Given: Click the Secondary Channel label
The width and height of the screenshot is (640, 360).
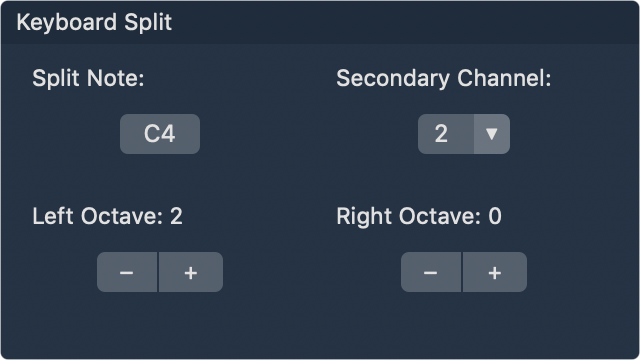Looking at the screenshot, I should click(444, 78).
